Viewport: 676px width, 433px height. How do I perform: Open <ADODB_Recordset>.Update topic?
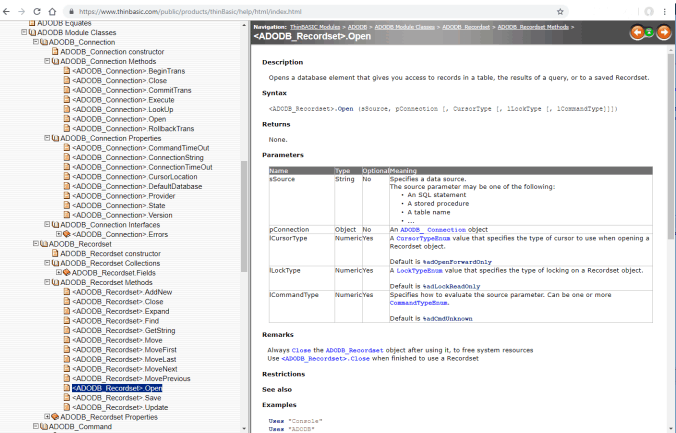coord(120,407)
